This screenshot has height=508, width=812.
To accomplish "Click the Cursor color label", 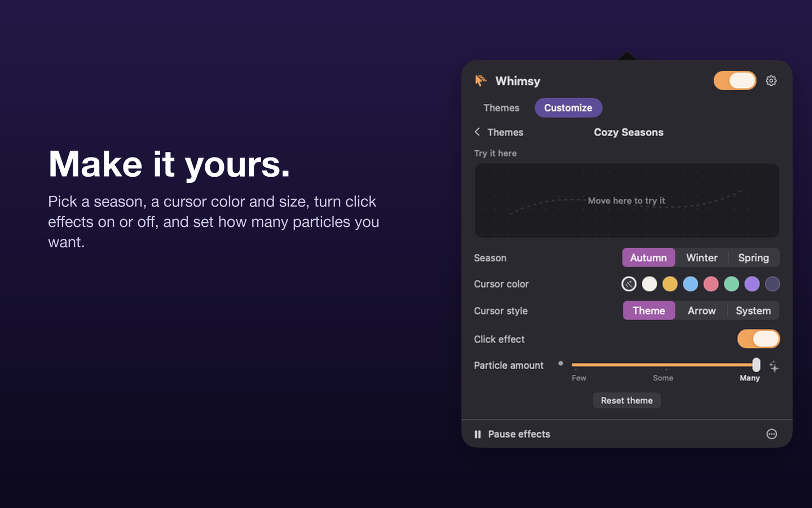I will click(x=501, y=284).
